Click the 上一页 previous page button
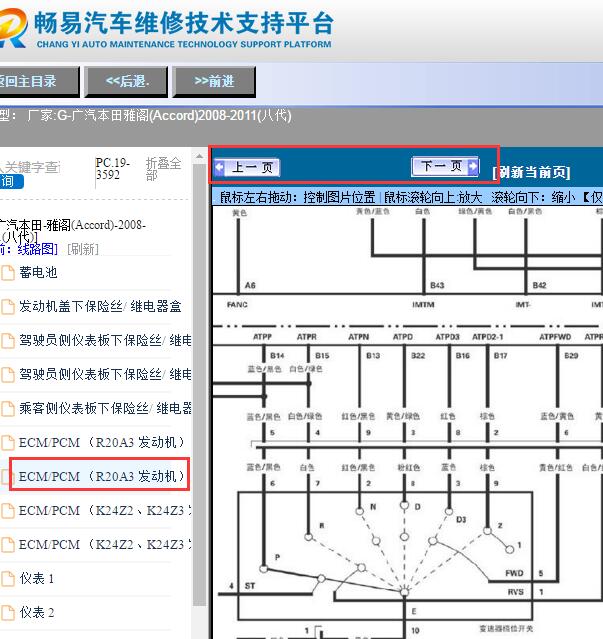The height and width of the screenshot is (639, 603). point(247,167)
